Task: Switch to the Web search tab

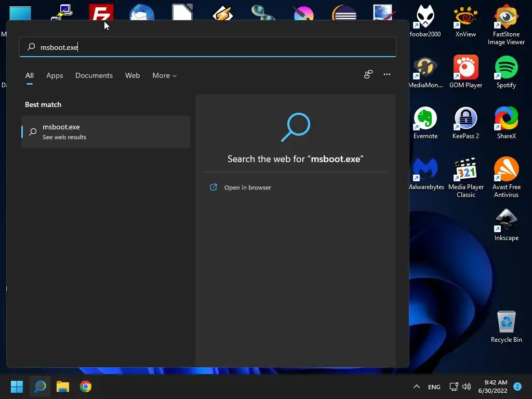Action: pyautogui.click(x=132, y=75)
